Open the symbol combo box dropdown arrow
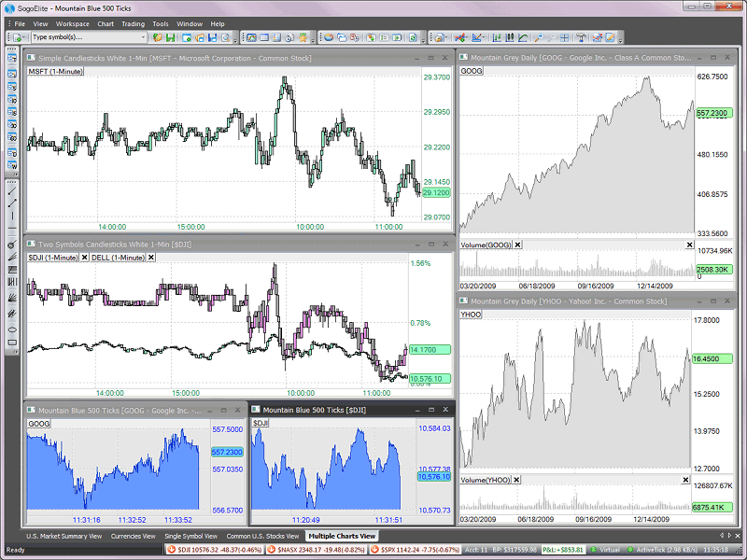The width and height of the screenshot is (747, 560). click(143, 37)
